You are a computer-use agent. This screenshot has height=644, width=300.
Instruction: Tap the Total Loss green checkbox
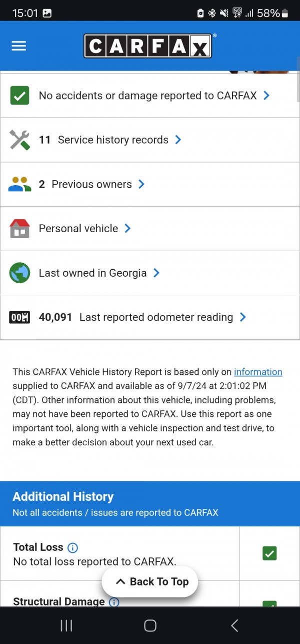[269, 553]
